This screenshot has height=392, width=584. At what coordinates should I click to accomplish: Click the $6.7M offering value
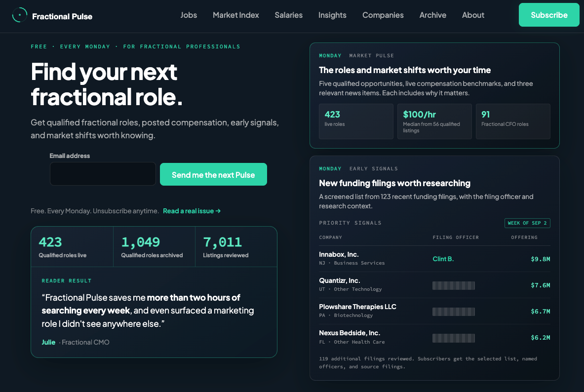541,311
